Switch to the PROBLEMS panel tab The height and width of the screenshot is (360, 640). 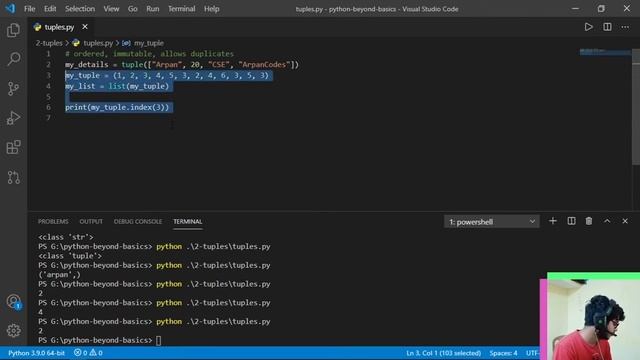pos(53,221)
